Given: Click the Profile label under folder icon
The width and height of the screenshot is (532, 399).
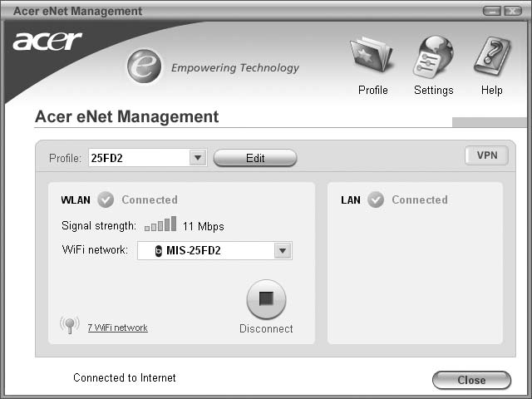Looking at the screenshot, I should point(373,91).
